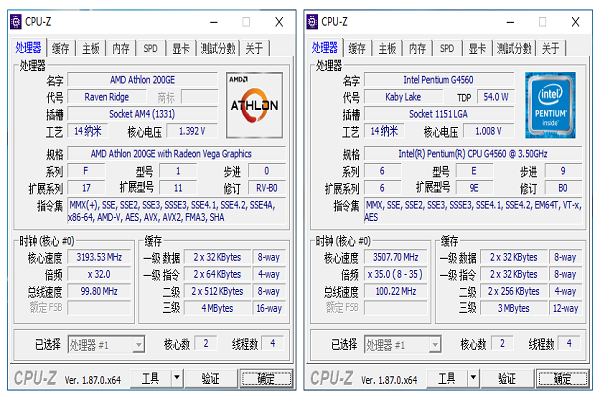This screenshot has height=400, width=600.
Task: Go to 測試分數 tab in the right window
Action: tap(514, 48)
